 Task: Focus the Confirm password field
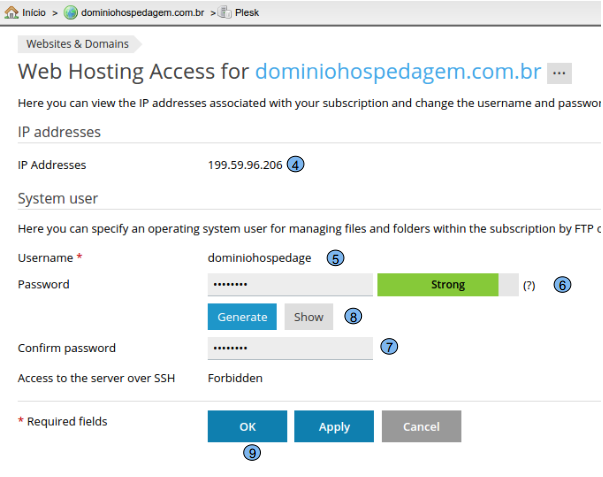tap(290, 348)
